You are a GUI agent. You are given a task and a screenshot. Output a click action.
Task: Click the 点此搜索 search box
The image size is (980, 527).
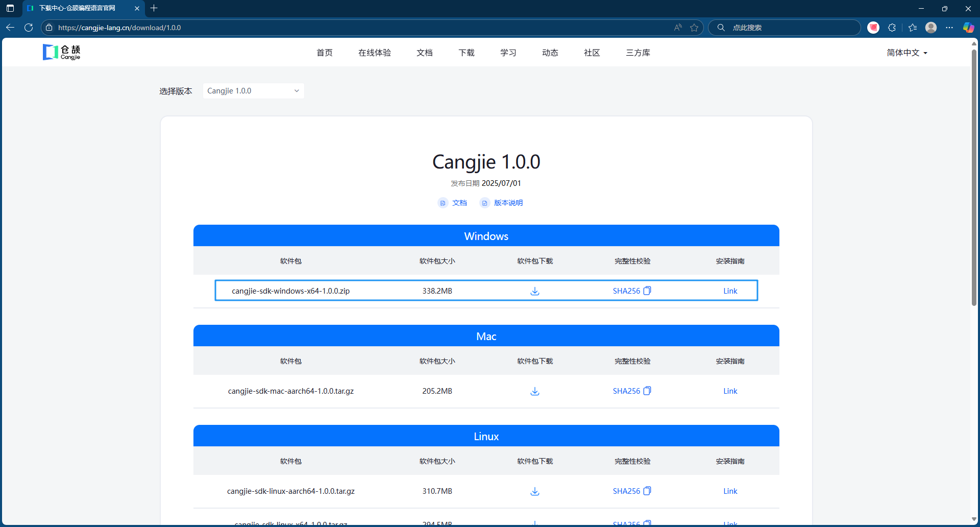coord(784,28)
